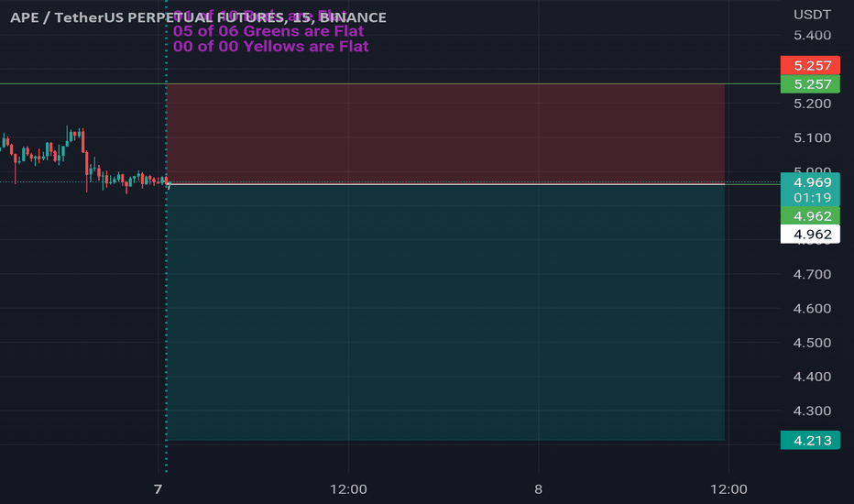Click the 4.213 take-profit price label
Screen dimensions: 854x504
(810, 440)
